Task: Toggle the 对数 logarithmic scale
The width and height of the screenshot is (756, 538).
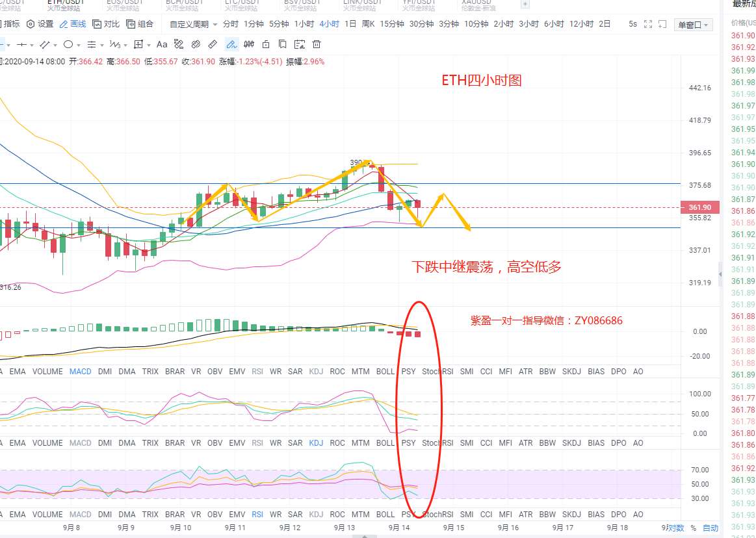Action: coord(675,528)
